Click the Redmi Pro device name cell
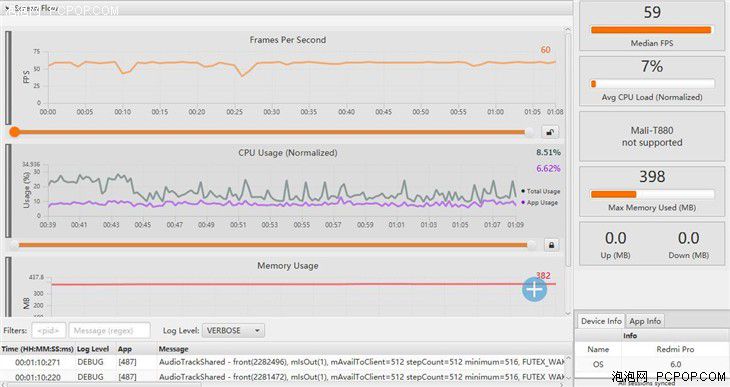Screen dimensions: 730x387 point(675,349)
